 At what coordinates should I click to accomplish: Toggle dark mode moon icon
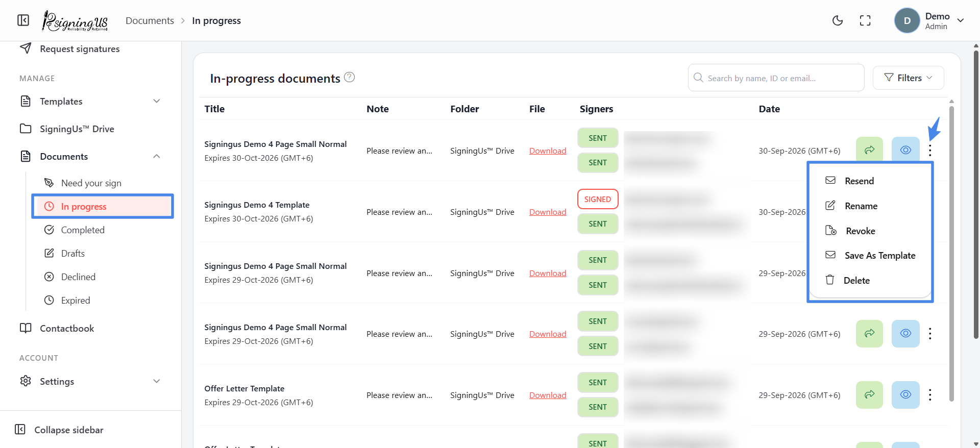pos(838,20)
